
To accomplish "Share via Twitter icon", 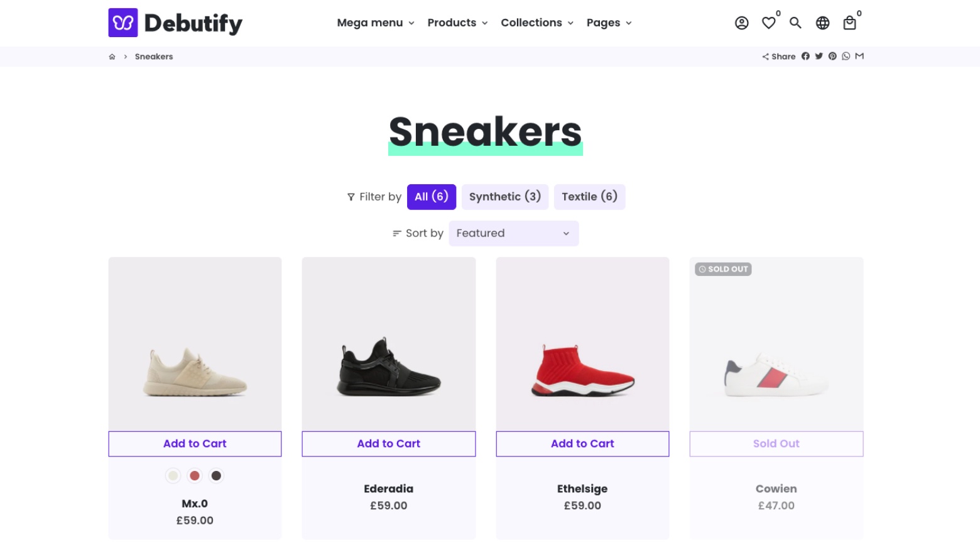I will click(819, 56).
